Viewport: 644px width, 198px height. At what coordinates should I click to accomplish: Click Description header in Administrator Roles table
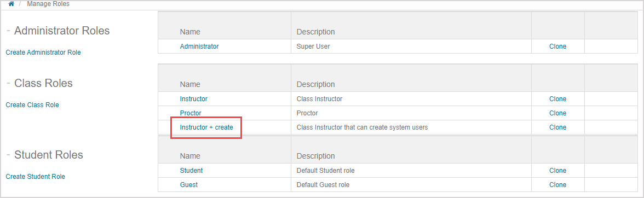click(x=315, y=32)
